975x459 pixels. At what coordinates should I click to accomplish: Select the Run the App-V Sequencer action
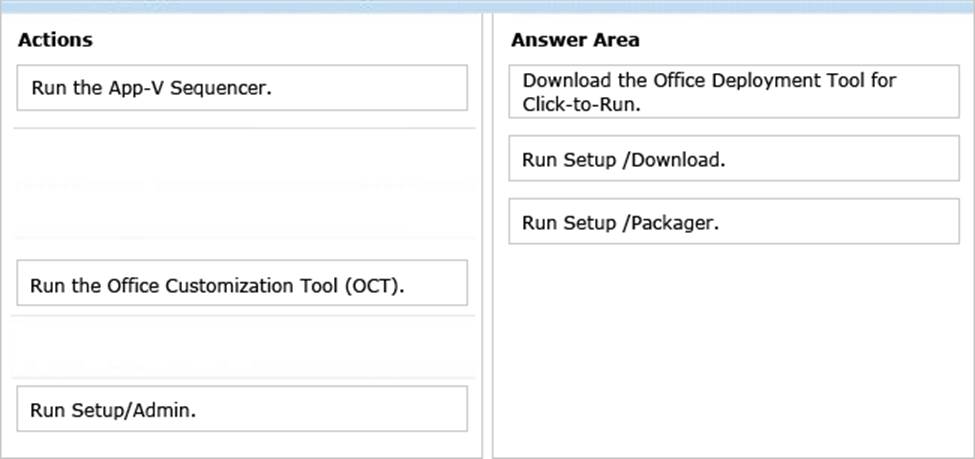pyautogui.click(x=242, y=88)
